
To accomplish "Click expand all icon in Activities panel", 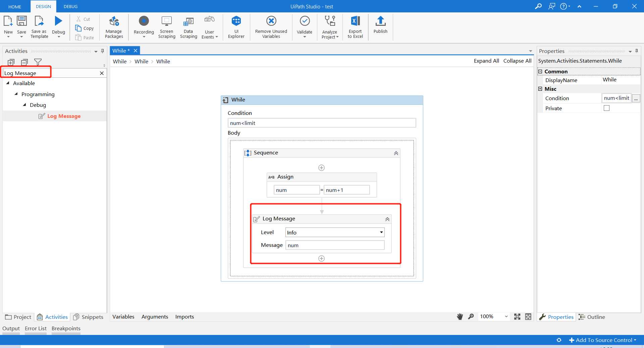I will pyautogui.click(x=11, y=62).
